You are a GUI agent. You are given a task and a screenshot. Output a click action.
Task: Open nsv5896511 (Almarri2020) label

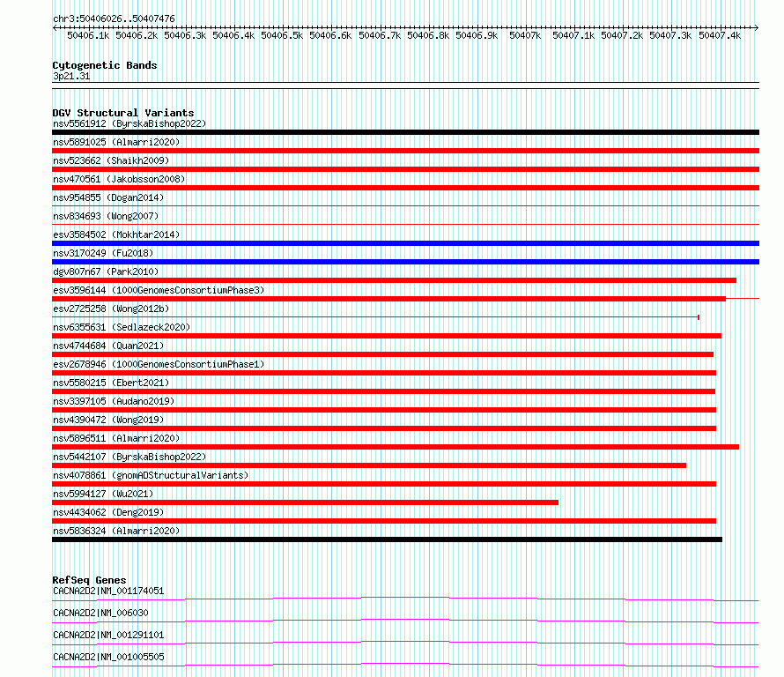pyautogui.click(x=116, y=438)
